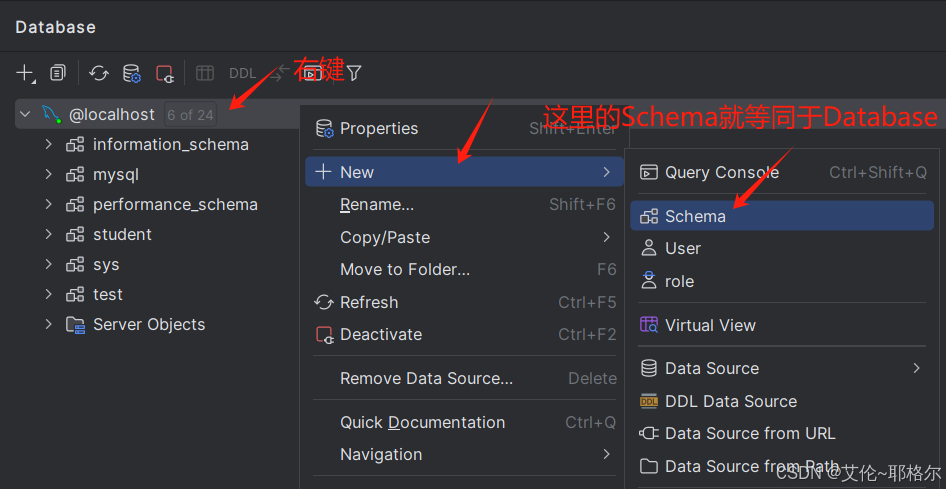This screenshot has height=489, width=946.
Task: Choose Deactivate in the context menu
Action: point(380,334)
